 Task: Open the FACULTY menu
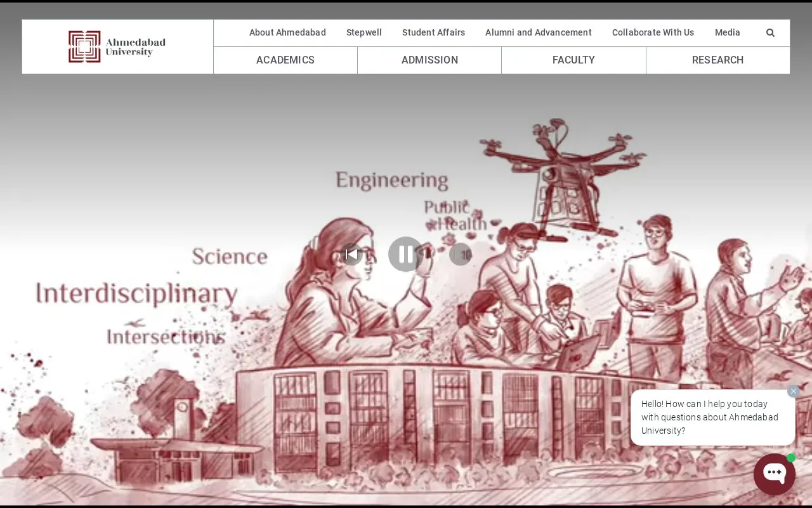[x=573, y=60]
